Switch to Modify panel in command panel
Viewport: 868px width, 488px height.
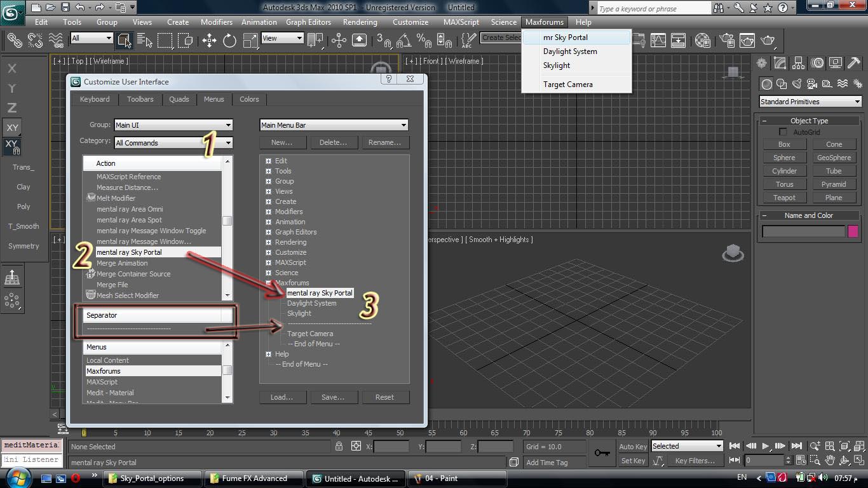coord(780,63)
